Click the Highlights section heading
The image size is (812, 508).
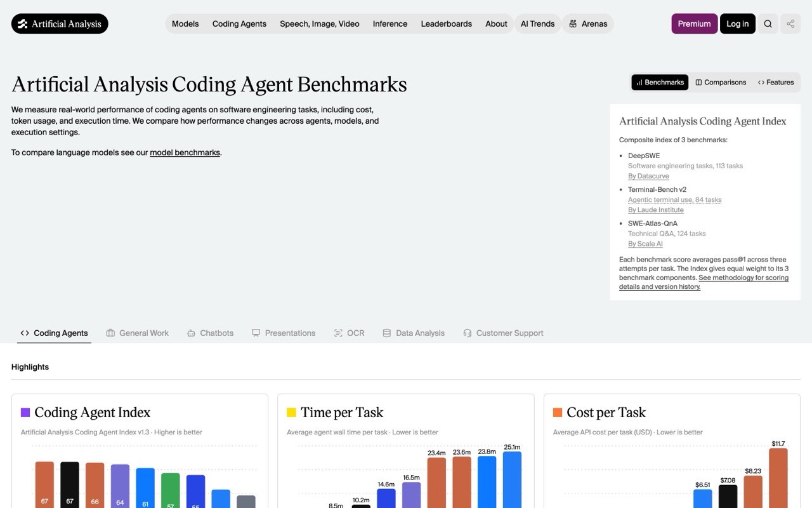pos(30,367)
